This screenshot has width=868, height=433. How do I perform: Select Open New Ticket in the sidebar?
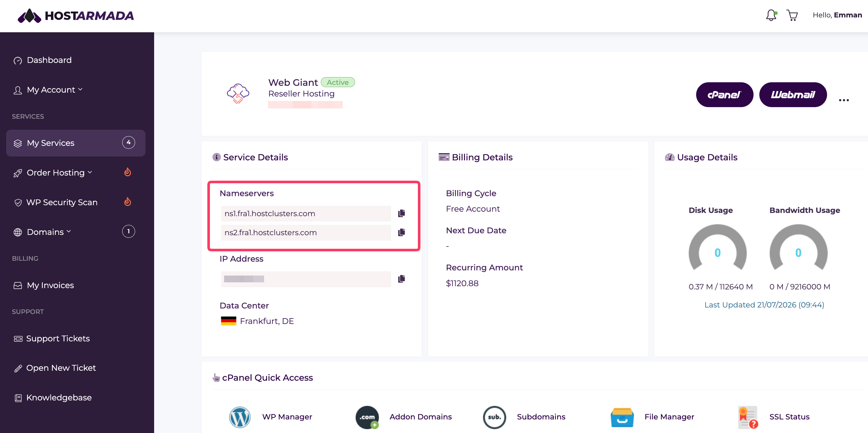click(61, 368)
